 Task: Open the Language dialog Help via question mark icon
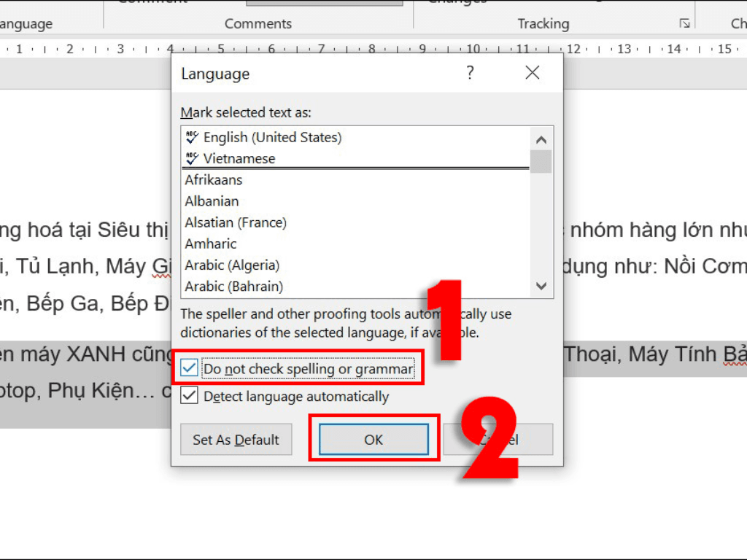[470, 73]
